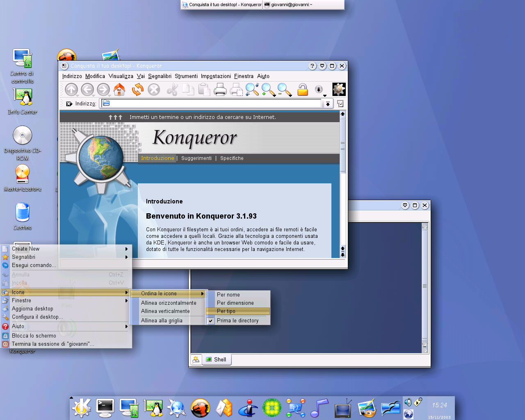Viewport: 525px width, 420px height.
Task: Expand the Segnalibri submenu
Action: 66,257
